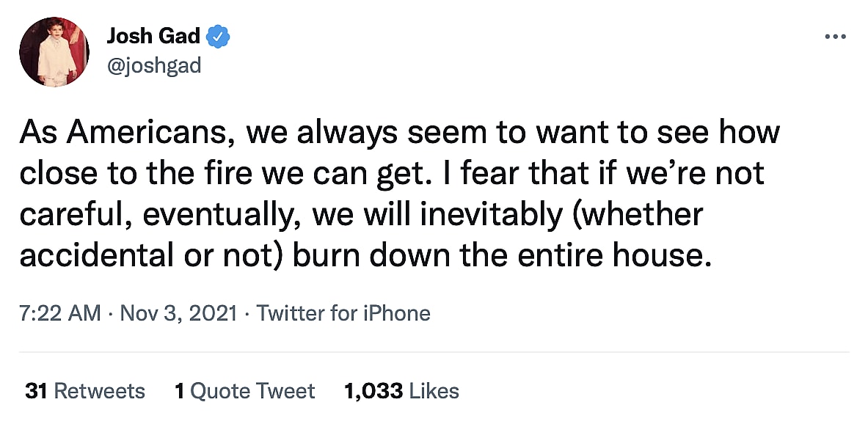Screen dimensions: 868x424
Task: Open the three-dot more options menu
Action: (835, 37)
